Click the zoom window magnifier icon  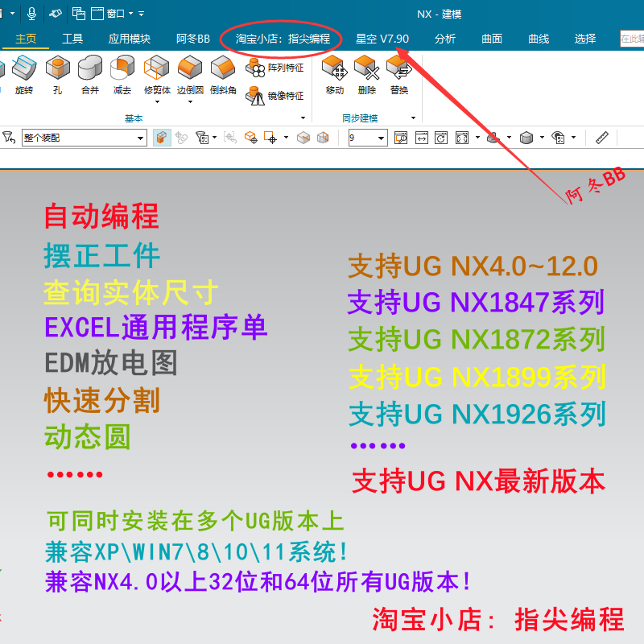click(401, 138)
